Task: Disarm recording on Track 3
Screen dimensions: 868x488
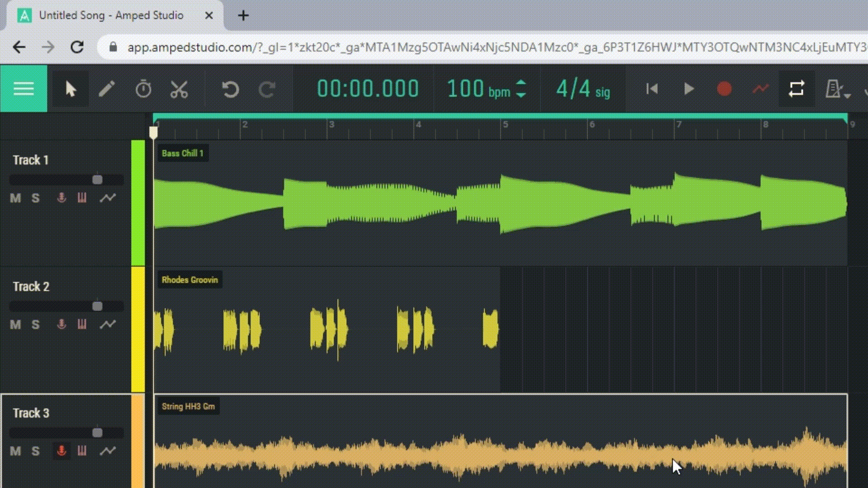Action: pyautogui.click(x=61, y=451)
